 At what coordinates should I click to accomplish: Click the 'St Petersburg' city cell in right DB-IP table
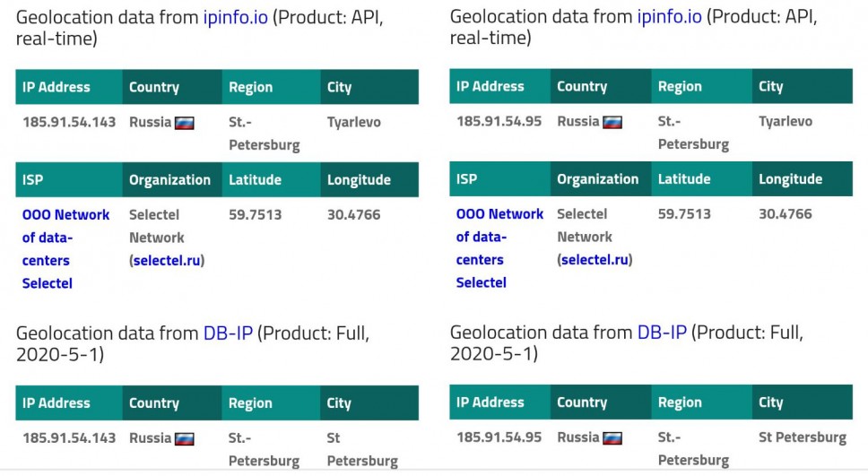point(802,437)
